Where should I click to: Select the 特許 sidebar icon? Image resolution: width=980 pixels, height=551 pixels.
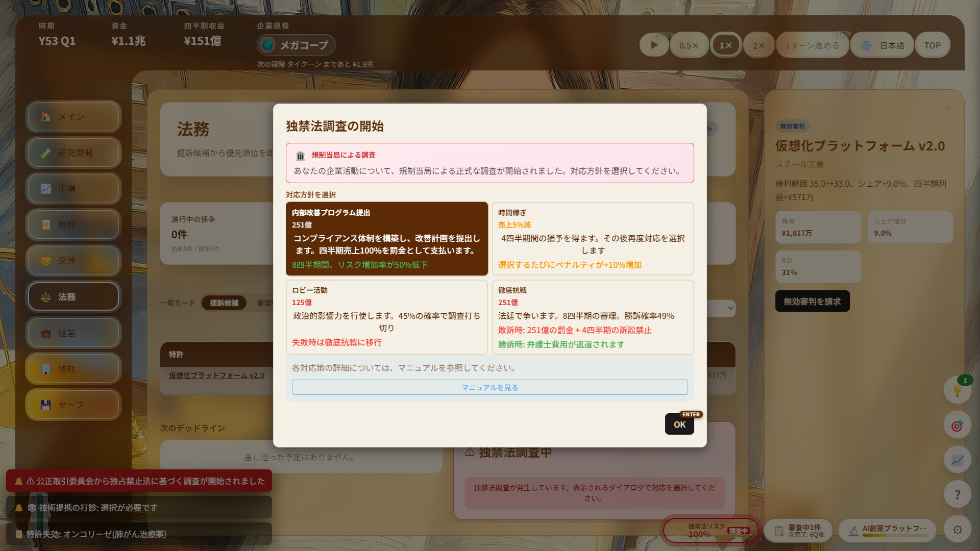pyautogui.click(x=73, y=224)
